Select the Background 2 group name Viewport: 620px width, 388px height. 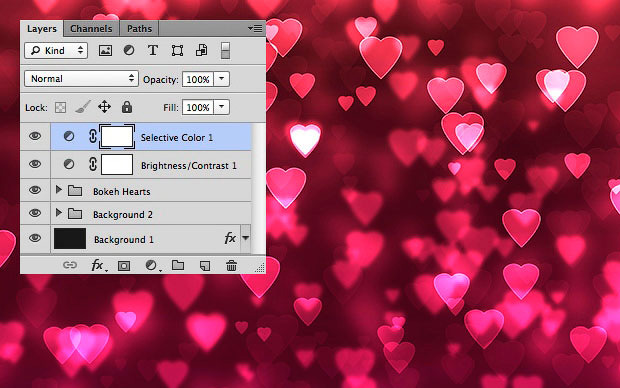pos(123,215)
